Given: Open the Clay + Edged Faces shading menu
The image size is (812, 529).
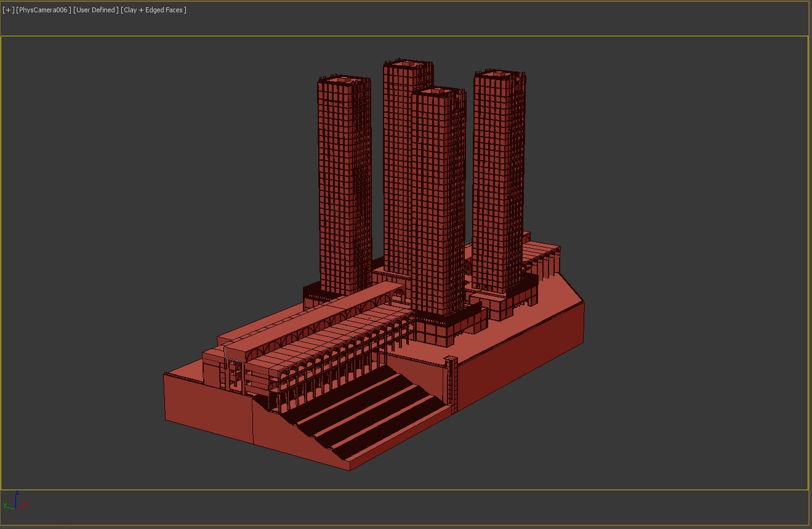Looking at the screenshot, I should [153, 10].
